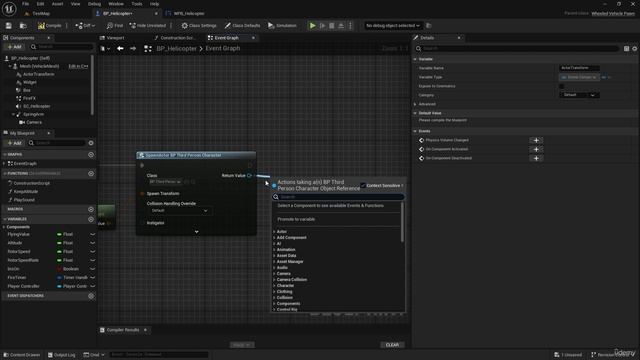Navigate forward in the graph editor
This screenshot has width=640, height=360.
(x=133, y=49)
